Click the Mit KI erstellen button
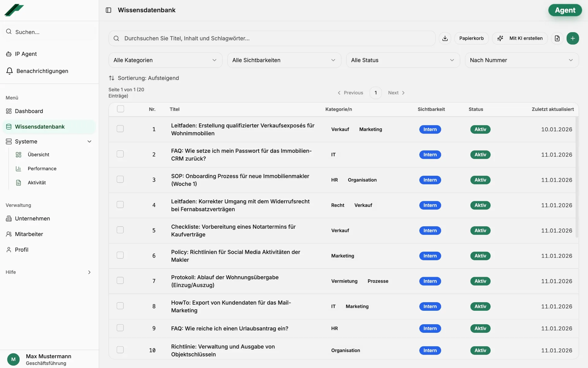The height and width of the screenshot is (368, 588). [x=520, y=38]
